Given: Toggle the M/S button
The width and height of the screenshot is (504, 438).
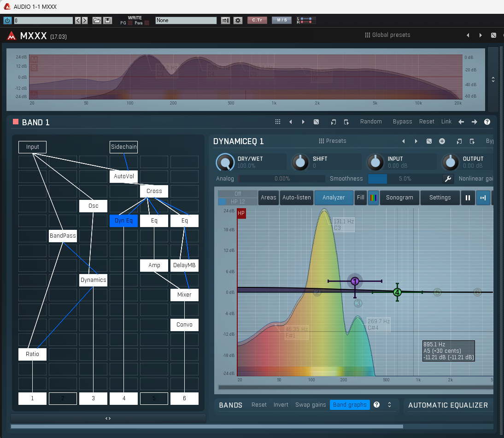Looking at the screenshot, I should pyautogui.click(x=281, y=20).
